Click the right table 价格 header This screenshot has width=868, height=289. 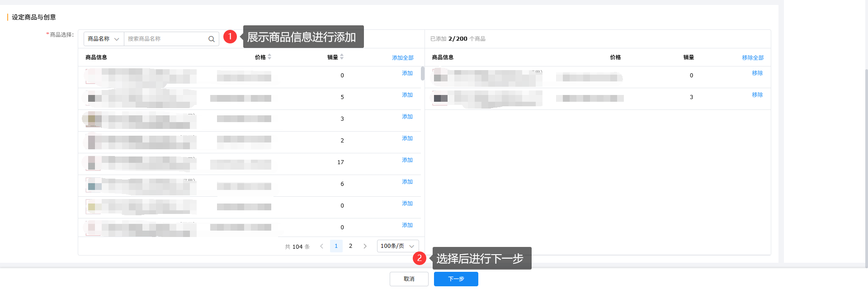pyautogui.click(x=615, y=57)
